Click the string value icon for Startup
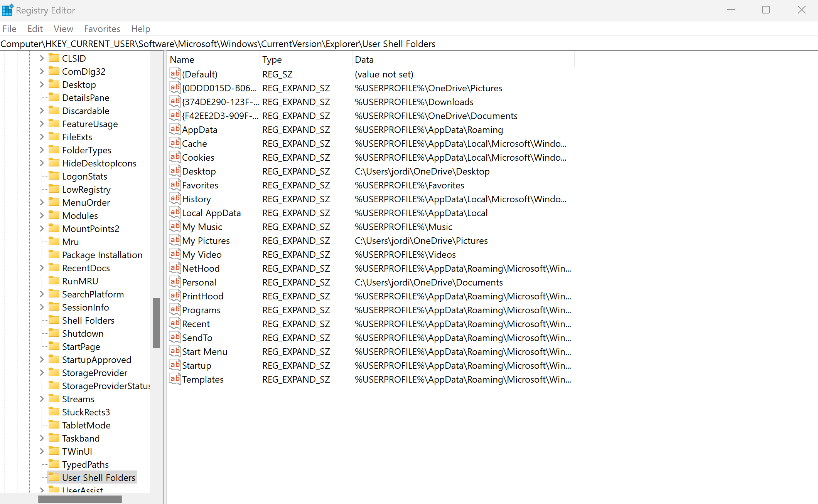 (175, 365)
